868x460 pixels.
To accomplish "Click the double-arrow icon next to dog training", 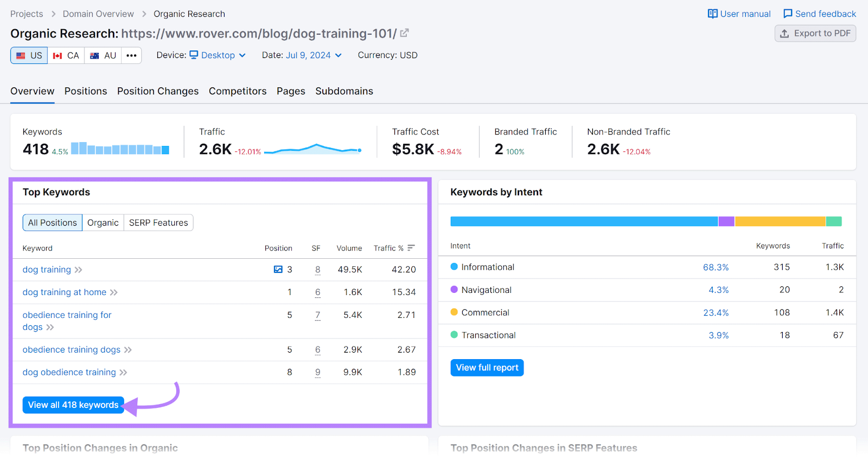I will 79,270.
